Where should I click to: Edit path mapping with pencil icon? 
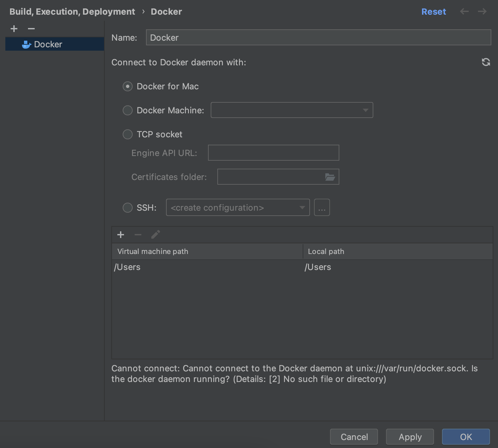156,235
